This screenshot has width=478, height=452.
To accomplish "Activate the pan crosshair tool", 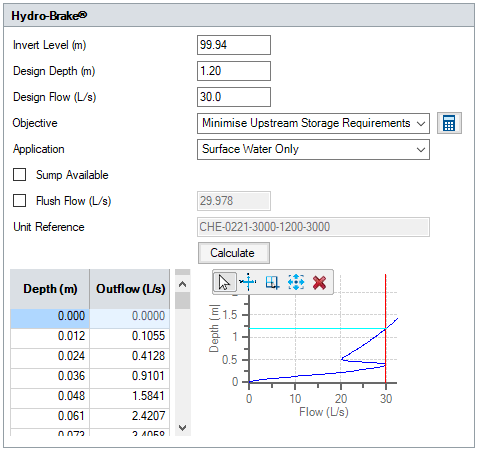I will click(248, 282).
